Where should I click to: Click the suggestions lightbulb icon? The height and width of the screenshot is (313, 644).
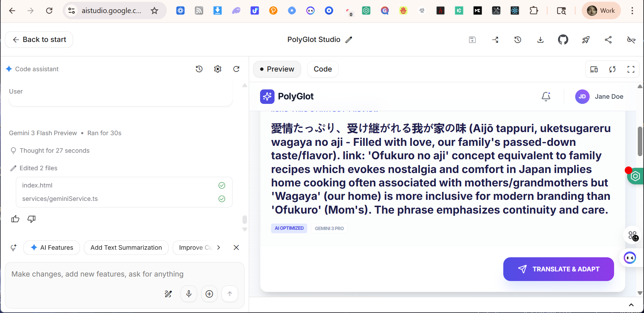[x=13, y=248]
